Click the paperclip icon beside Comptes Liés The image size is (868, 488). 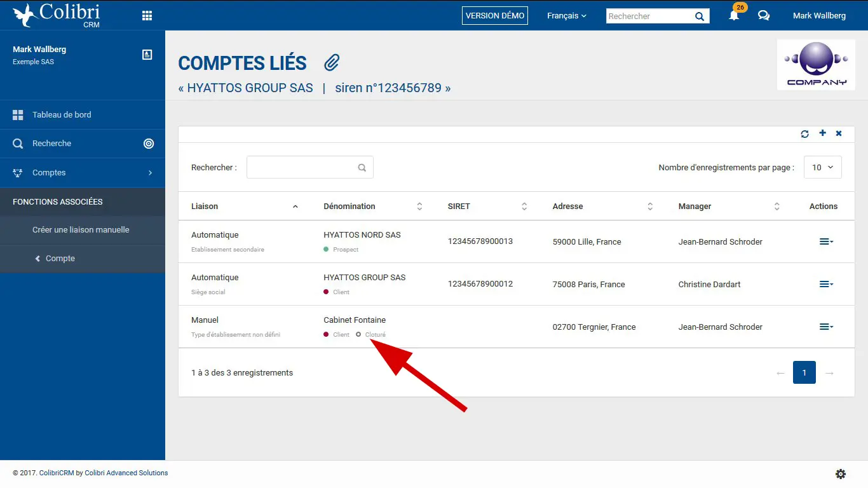pos(332,62)
